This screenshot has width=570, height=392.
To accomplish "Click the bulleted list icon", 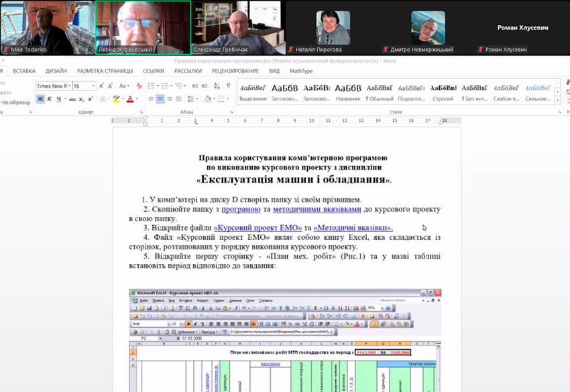I will coord(151,86).
